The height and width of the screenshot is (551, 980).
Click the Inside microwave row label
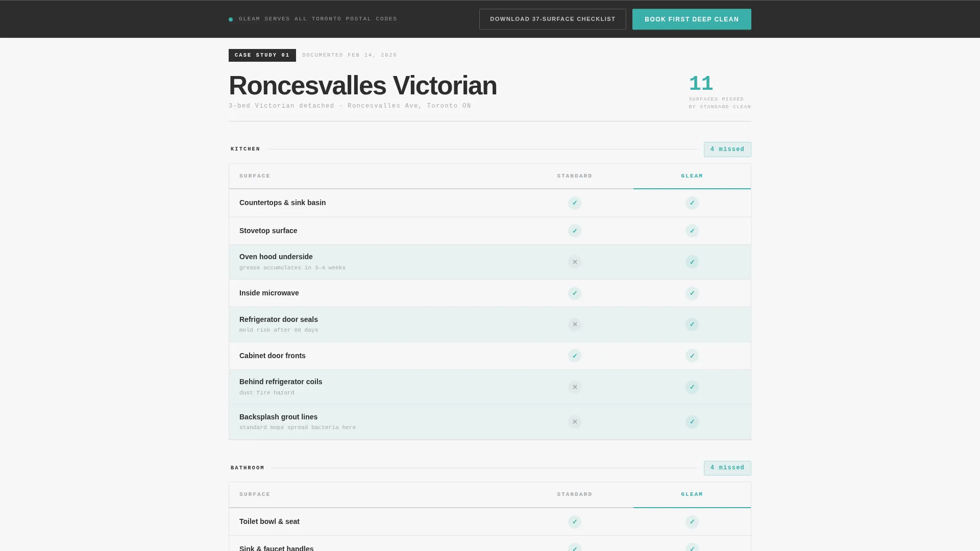pyautogui.click(x=269, y=293)
